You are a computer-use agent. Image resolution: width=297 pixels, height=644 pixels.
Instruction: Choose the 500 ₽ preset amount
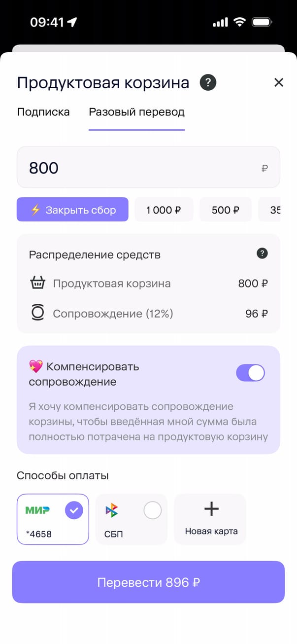(225, 210)
